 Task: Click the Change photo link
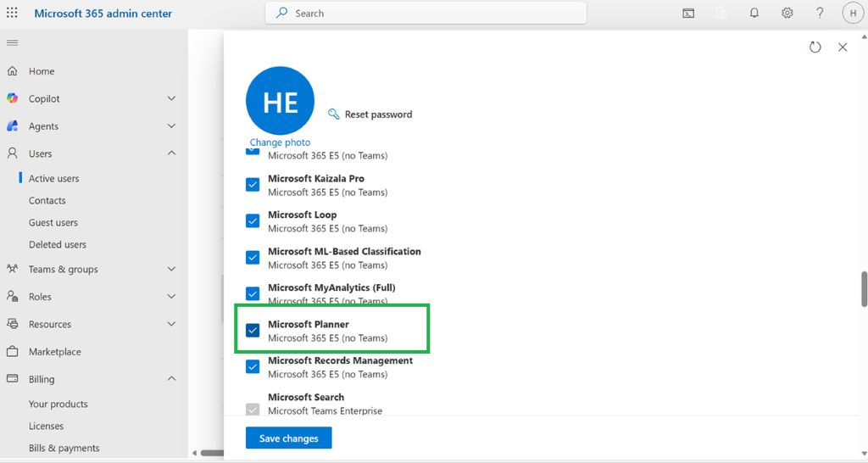coord(280,142)
